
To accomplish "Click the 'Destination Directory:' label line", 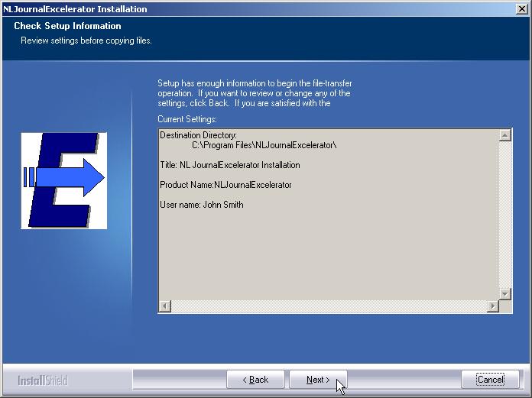I will click(198, 135).
